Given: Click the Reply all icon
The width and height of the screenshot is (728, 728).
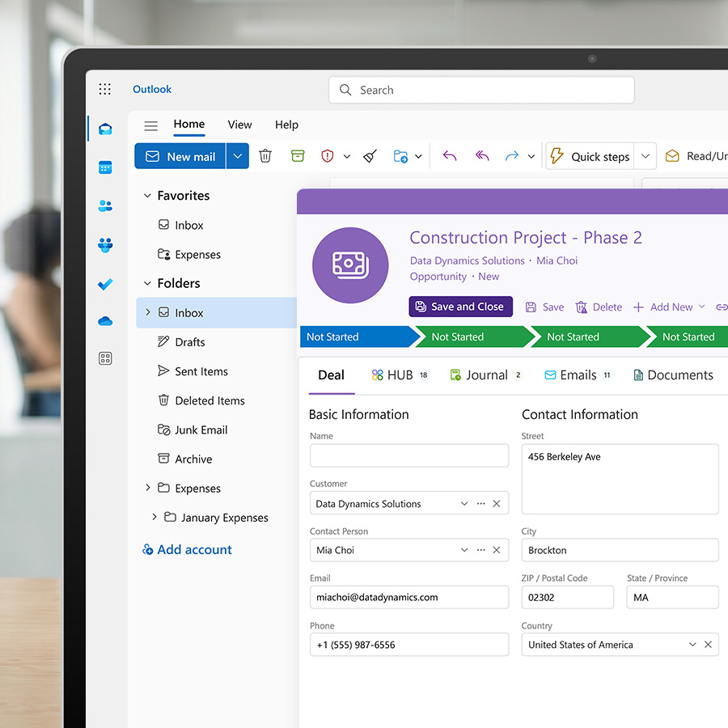Looking at the screenshot, I should coord(482,155).
